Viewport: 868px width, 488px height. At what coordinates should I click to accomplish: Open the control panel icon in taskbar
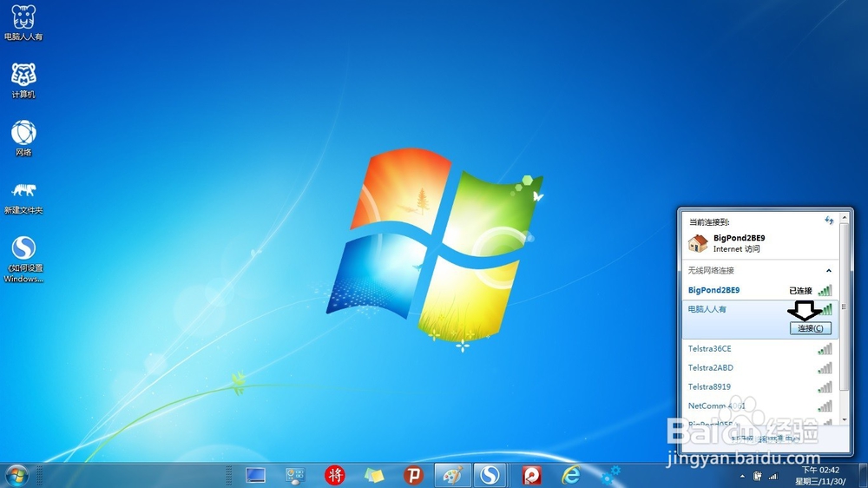[295, 475]
